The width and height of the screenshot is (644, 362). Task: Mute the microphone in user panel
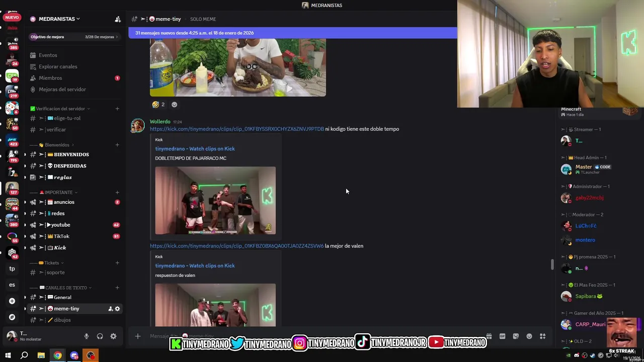pyautogui.click(x=87, y=336)
